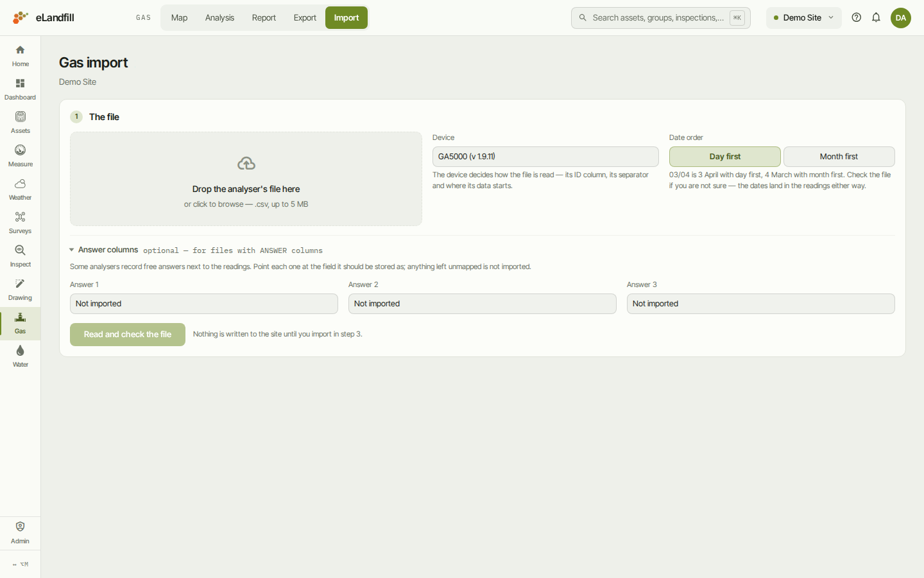Open the notifications bell
Screen dimensions: 924x578
(x=876, y=18)
